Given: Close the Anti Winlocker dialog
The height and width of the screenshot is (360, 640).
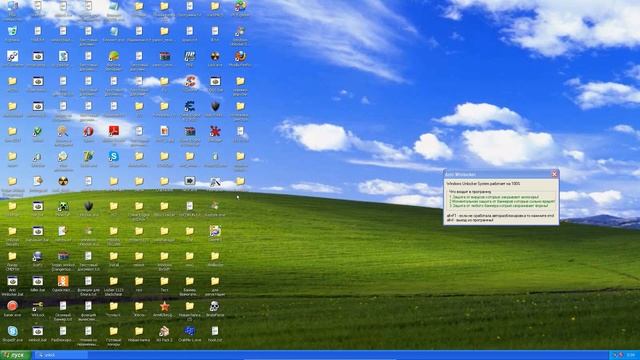Looking at the screenshot, I should pos(554,174).
